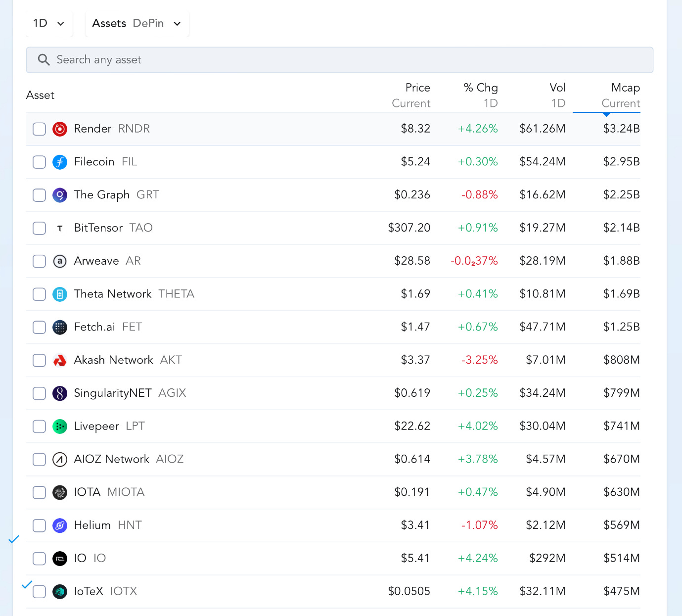682x616 pixels.
Task: Sort by Vol 1D column
Action: click(x=557, y=95)
